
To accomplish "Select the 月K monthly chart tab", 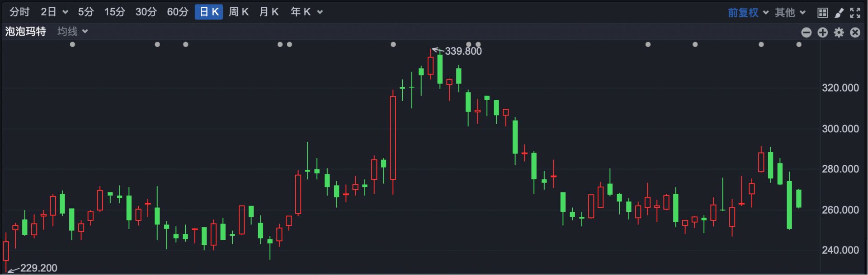I will [269, 12].
